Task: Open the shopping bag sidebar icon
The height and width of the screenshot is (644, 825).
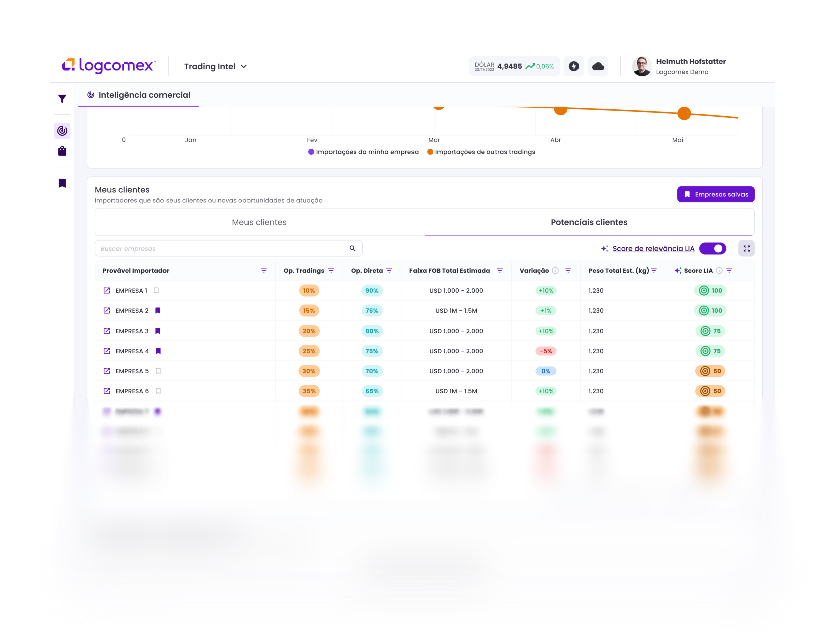Action: [x=62, y=151]
